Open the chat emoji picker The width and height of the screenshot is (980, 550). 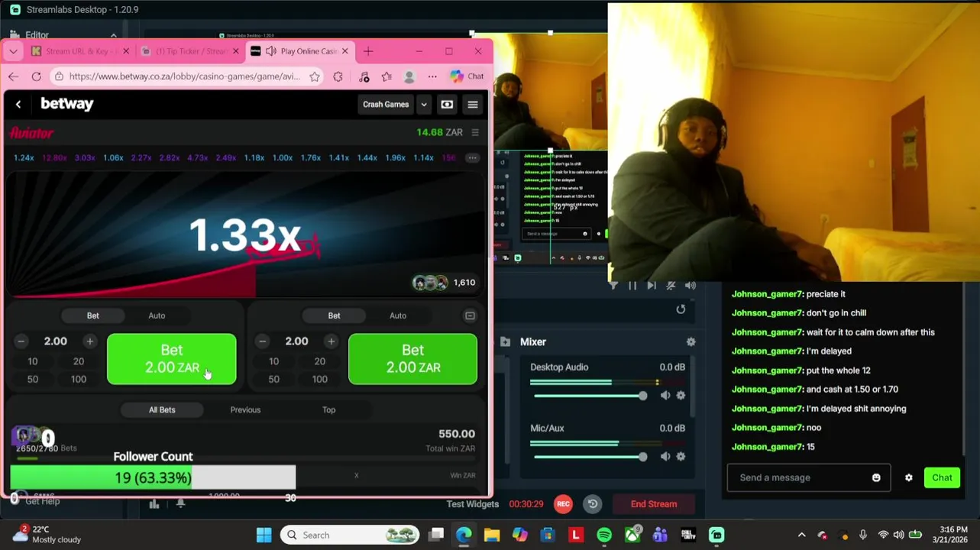pyautogui.click(x=876, y=477)
